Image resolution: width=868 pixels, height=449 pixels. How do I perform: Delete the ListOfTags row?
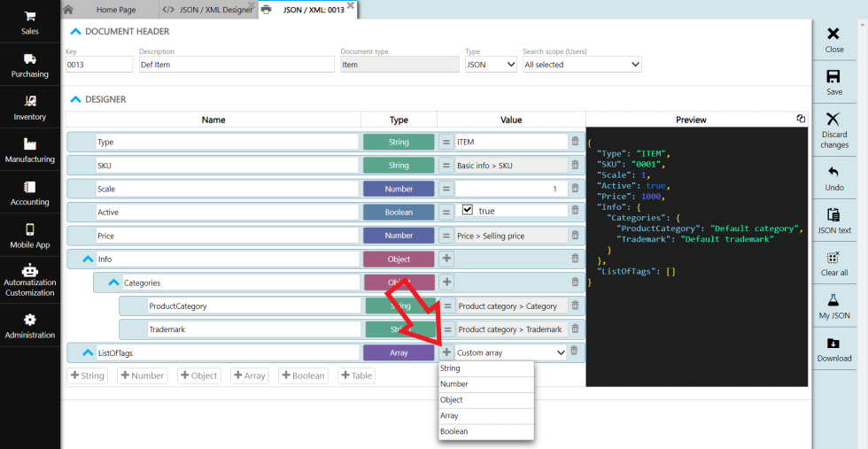point(574,351)
